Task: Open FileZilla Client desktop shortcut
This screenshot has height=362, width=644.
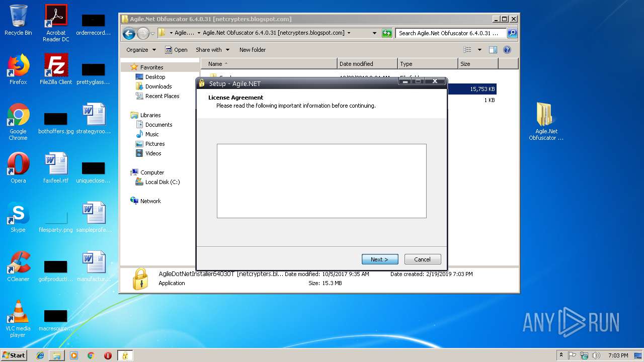Action: coord(56,70)
